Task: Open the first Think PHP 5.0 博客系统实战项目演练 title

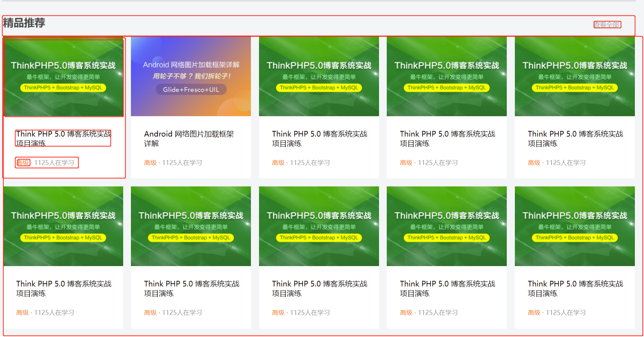Action: pos(63,138)
